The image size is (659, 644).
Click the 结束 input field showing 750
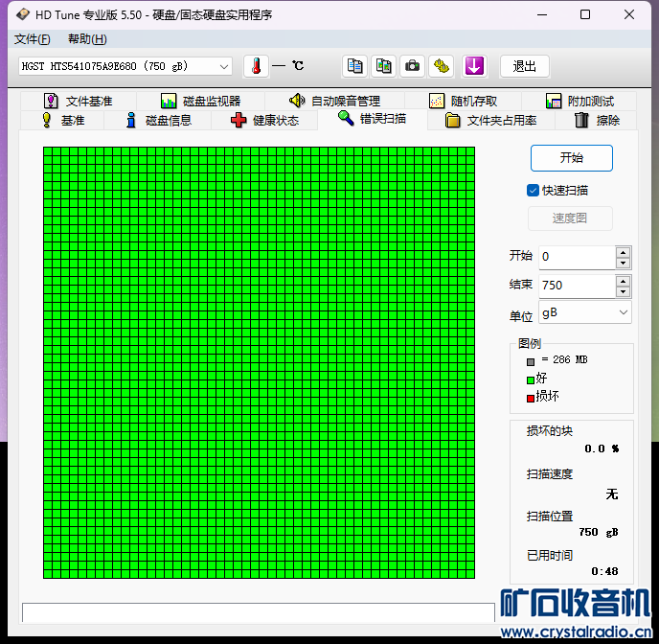578,286
